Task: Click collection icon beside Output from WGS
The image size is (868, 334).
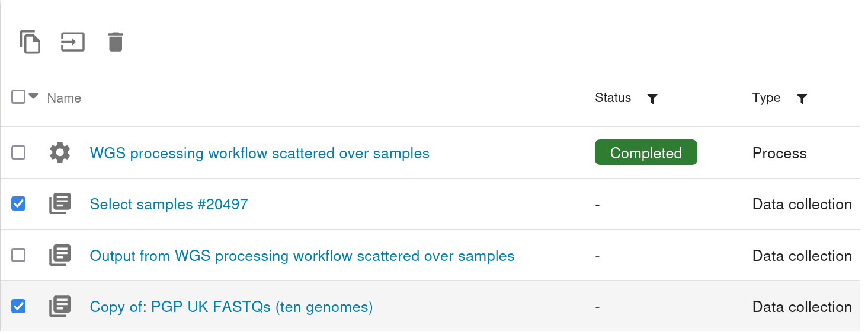Action: tap(60, 256)
